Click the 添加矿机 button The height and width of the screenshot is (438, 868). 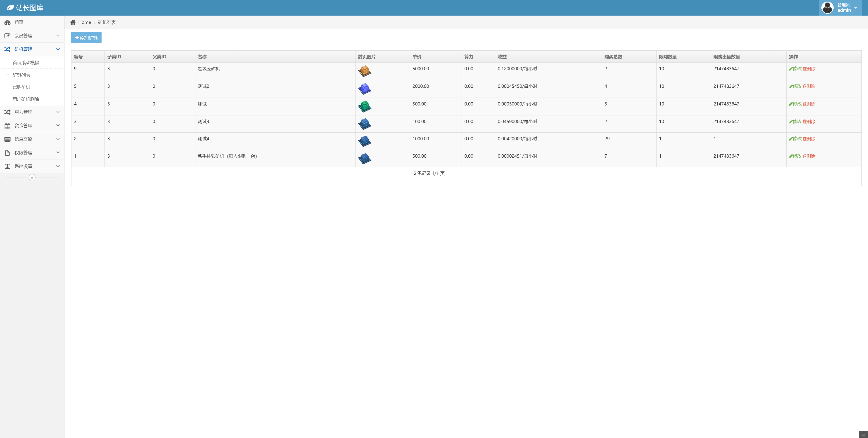coord(86,38)
